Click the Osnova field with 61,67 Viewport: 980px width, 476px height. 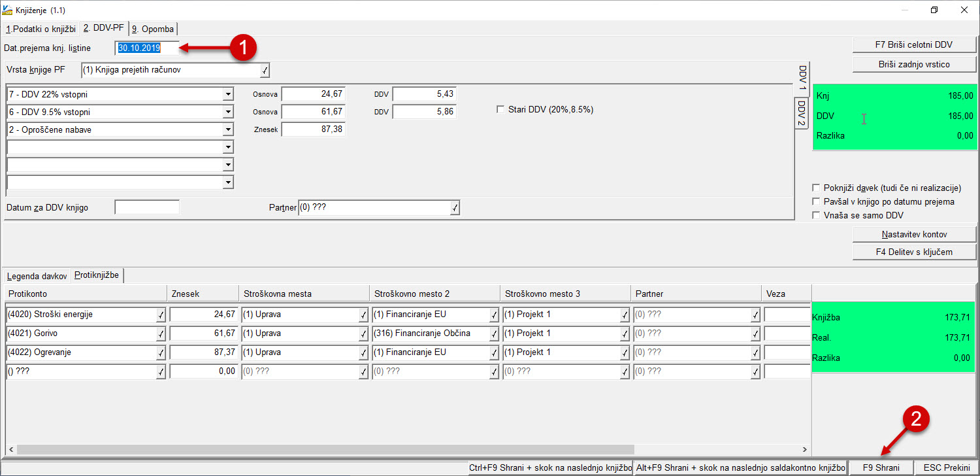pos(313,112)
